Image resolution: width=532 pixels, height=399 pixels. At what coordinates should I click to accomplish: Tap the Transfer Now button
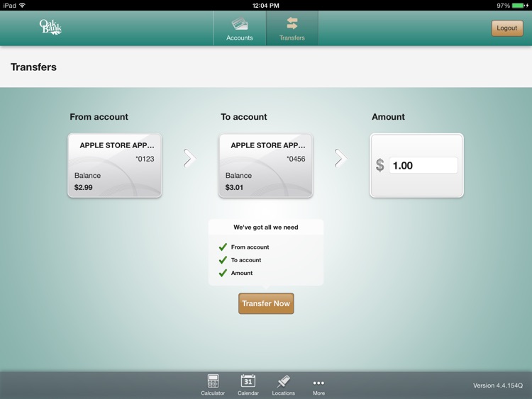click(x=266, y=303)
